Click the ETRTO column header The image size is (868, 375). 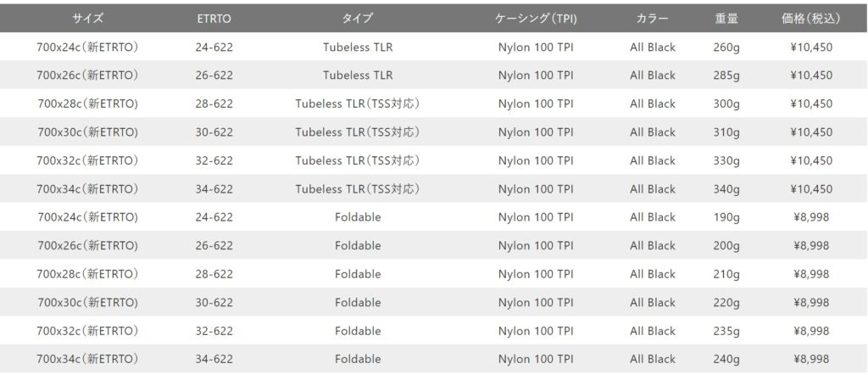click(x=214, y=18)
